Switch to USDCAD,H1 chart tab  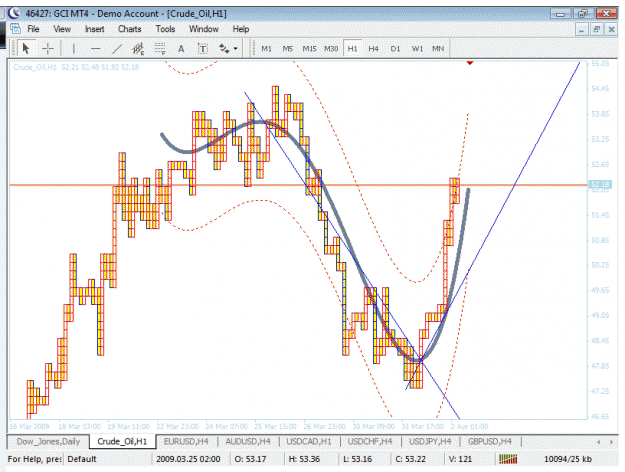(x=309, y=442)
